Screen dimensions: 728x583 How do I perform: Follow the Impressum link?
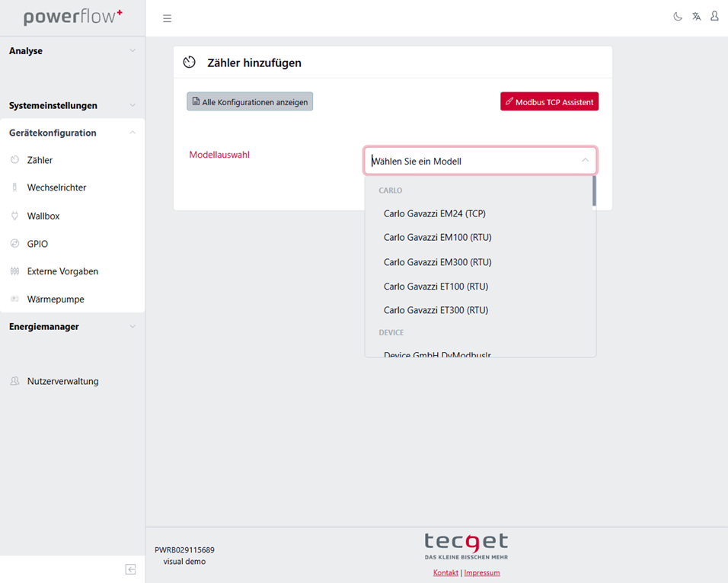click(482, 573)
